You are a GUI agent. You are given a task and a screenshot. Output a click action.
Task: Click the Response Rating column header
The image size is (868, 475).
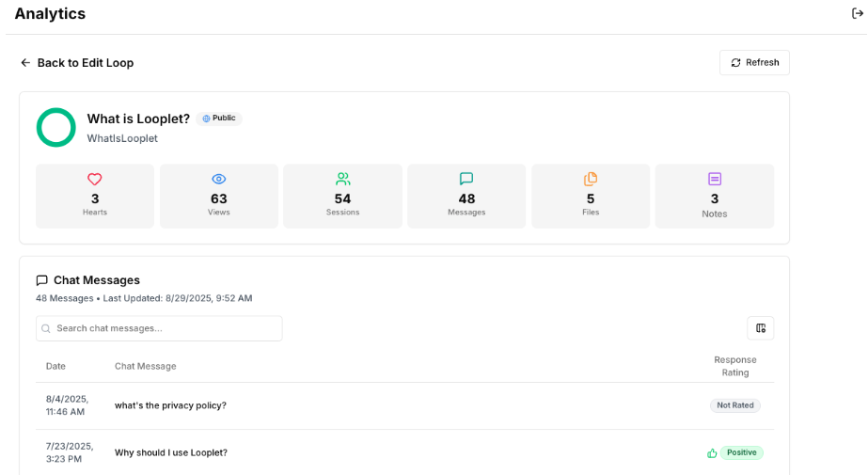pos(735,366)
